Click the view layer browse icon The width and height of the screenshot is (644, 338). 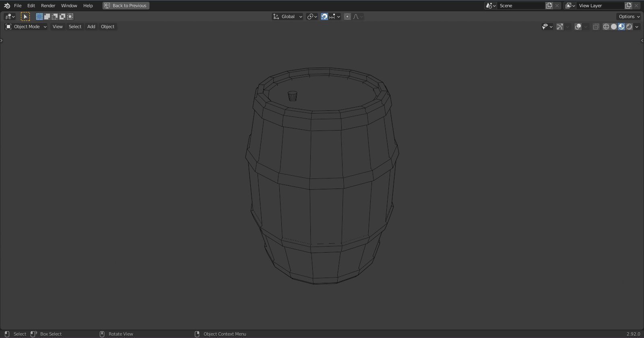[570, 6]
